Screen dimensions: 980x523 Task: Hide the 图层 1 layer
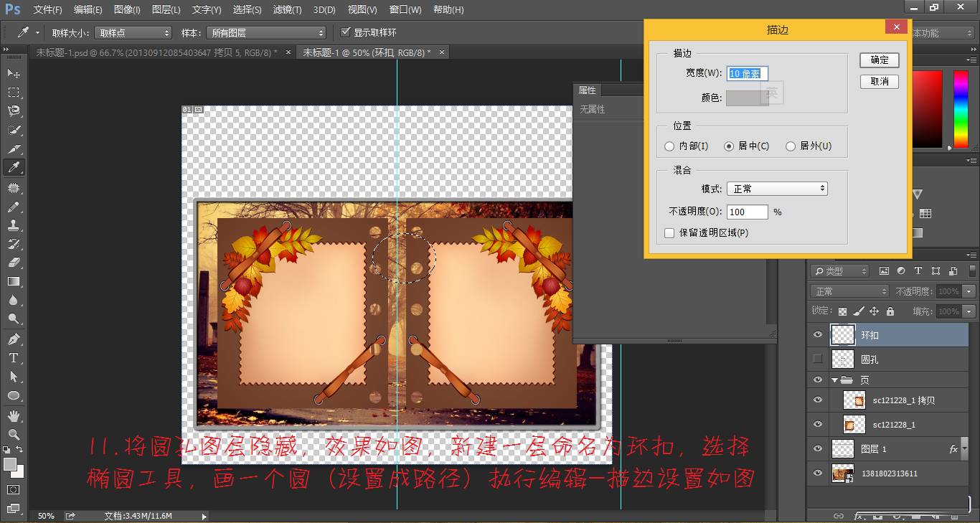[x=817, y=449]
